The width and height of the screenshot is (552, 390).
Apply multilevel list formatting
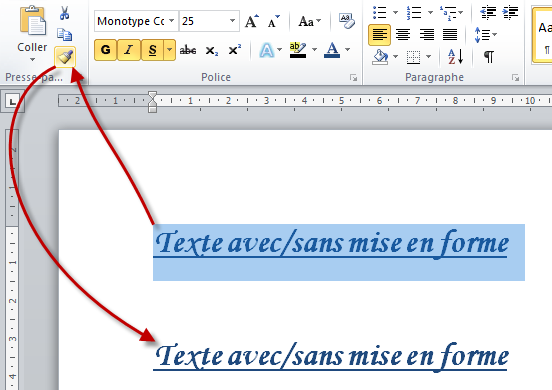pos(448,13)
